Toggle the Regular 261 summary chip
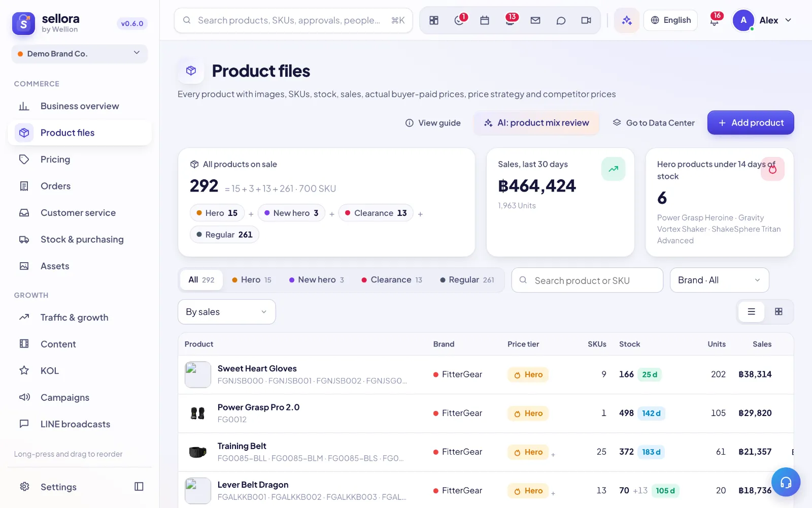 pyautogui.click(x=224, y=235)
